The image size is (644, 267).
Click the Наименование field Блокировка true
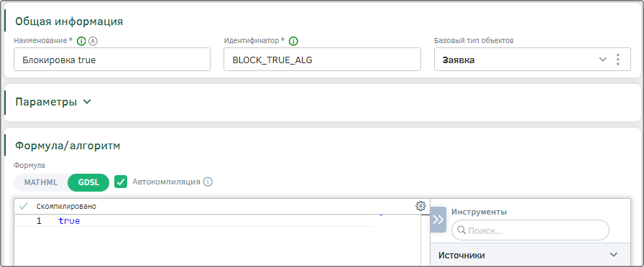pos(112,60)
